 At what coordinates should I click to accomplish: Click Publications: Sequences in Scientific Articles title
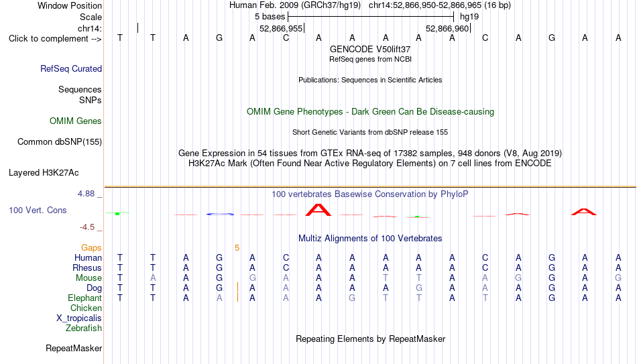coord(370,80)
